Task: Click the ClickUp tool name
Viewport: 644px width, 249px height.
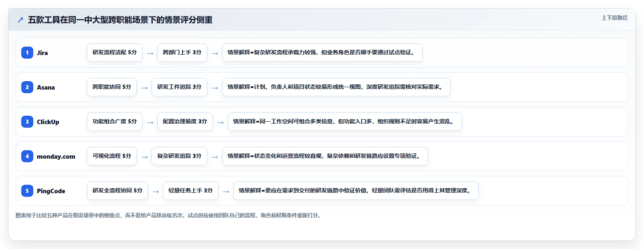Action: [48, 122]
